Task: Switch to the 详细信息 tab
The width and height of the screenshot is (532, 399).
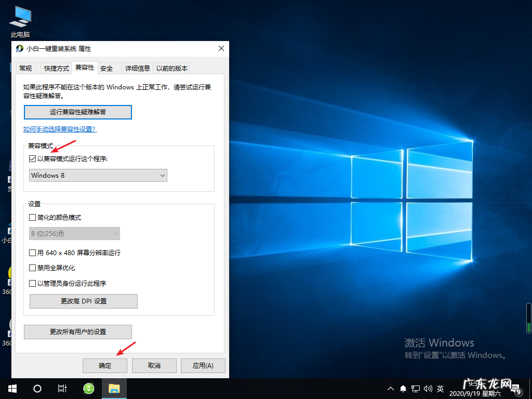Action: [137, 68]
